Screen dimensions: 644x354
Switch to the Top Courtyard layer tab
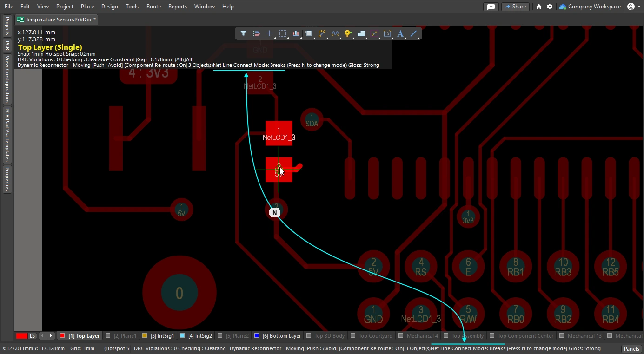[x=371, y=336]
